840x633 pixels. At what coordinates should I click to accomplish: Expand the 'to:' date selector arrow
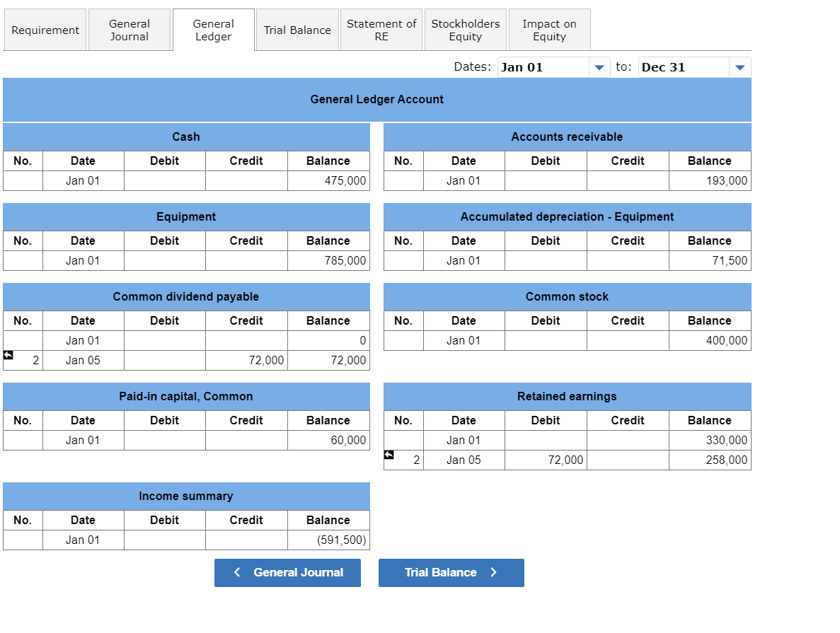pos(740,66)
